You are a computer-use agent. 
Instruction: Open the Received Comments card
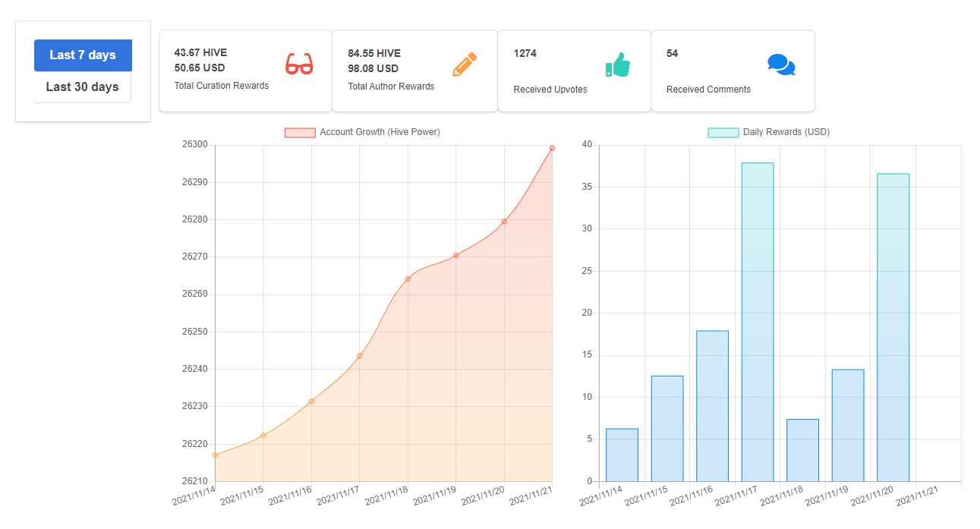[x=733, y=71]
